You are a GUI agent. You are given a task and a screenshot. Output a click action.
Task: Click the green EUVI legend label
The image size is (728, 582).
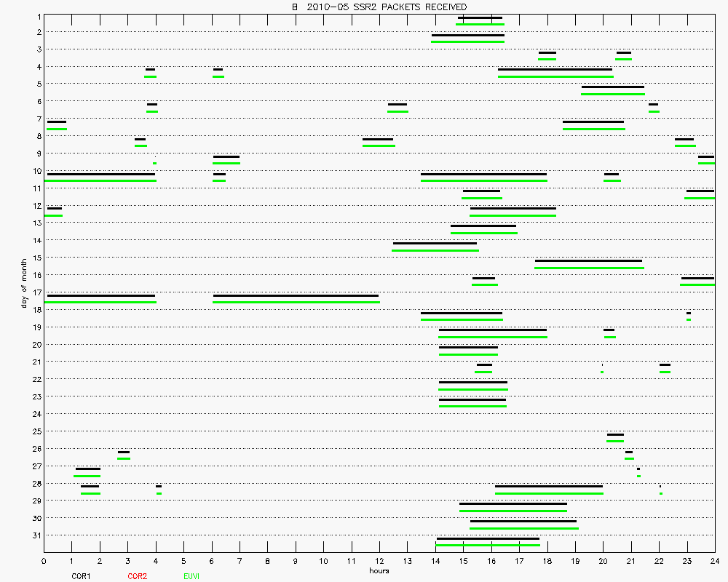tap(193, 576)
